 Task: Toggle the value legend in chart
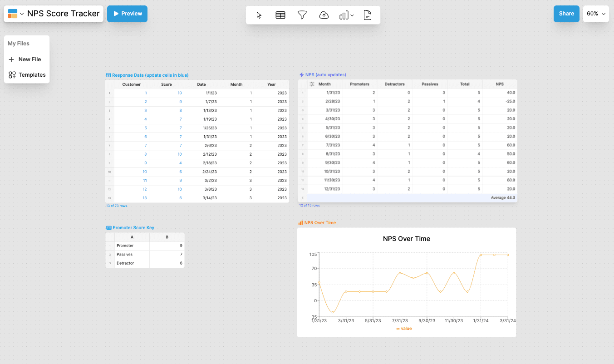click(x=404, y=329)
